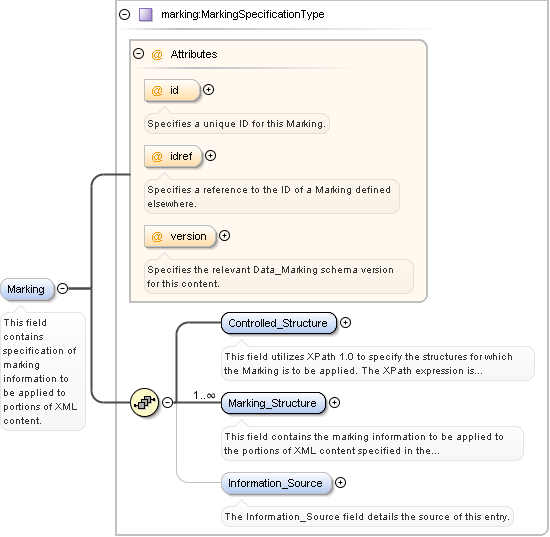Select the Information_Source element box
Viewport: 550px width, 537px height.
tap(276, 483)
